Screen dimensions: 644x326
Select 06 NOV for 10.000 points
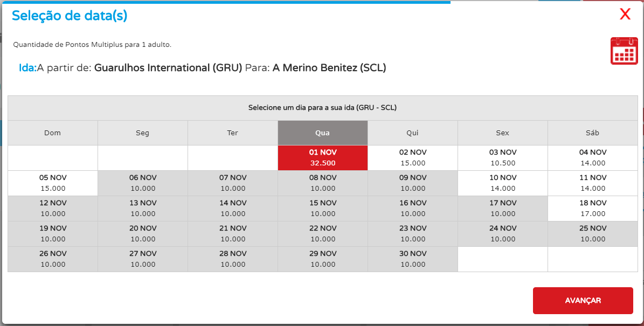(x=142, y=183)
